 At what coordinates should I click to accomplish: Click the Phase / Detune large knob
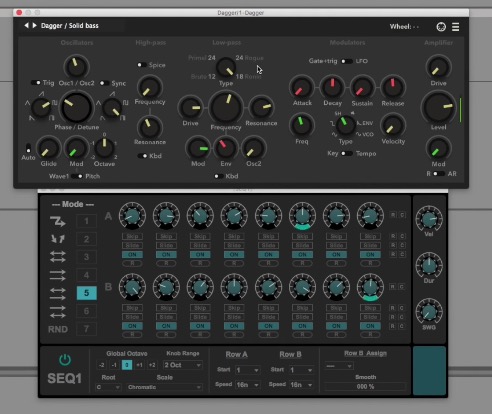coord(76,107)
